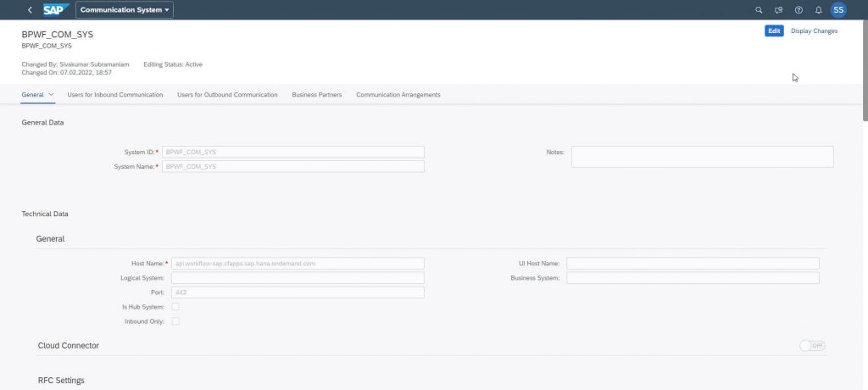868x390 pixels.
Task: Open the help question mark icon
Action: tap(798, 10)
